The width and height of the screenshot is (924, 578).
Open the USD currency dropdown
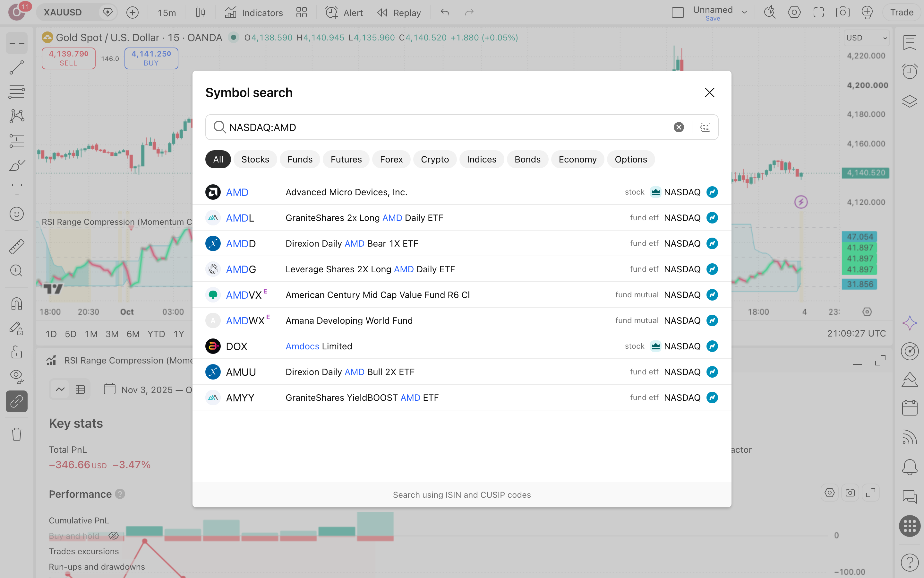[x=866, y=38]
